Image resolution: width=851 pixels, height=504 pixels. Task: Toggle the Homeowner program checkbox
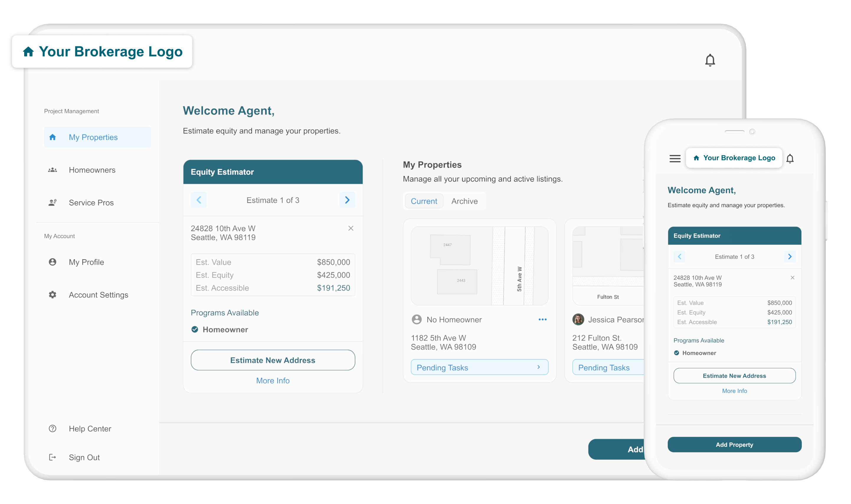[194, 329]
